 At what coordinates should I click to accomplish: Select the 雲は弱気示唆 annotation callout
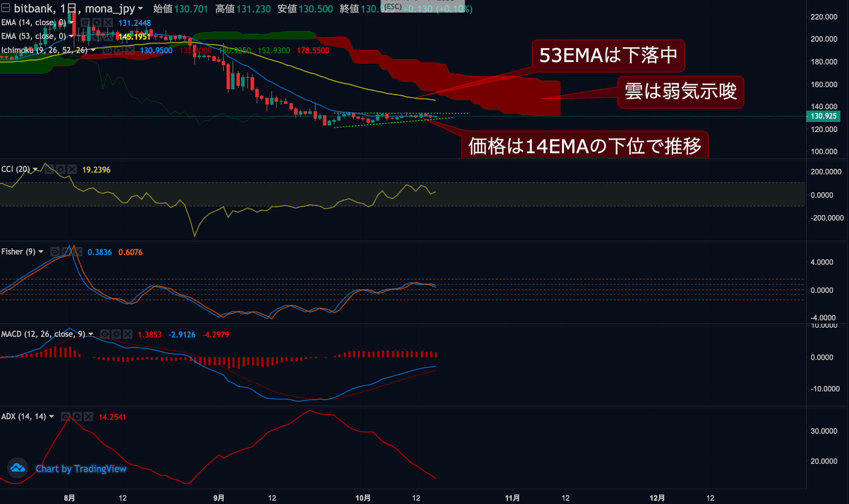[680, 92]
